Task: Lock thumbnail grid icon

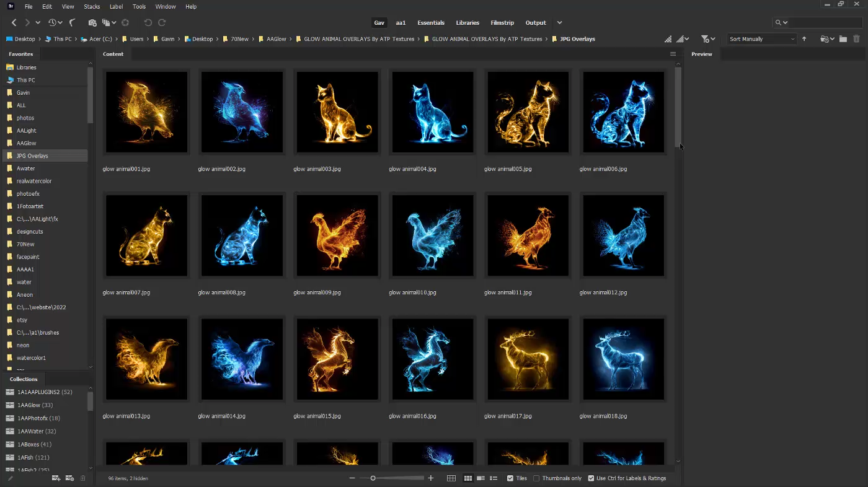Action: click(x=451, y=478)
